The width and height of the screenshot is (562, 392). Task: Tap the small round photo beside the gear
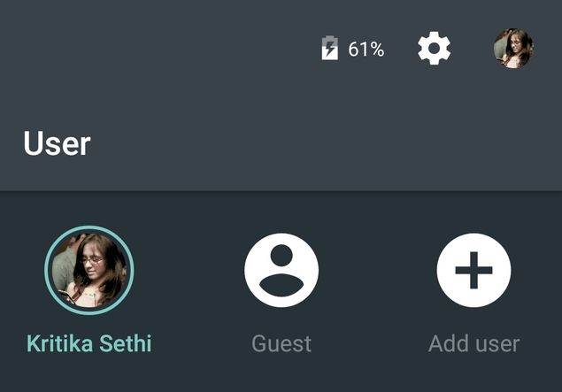(x=513, y=49)
